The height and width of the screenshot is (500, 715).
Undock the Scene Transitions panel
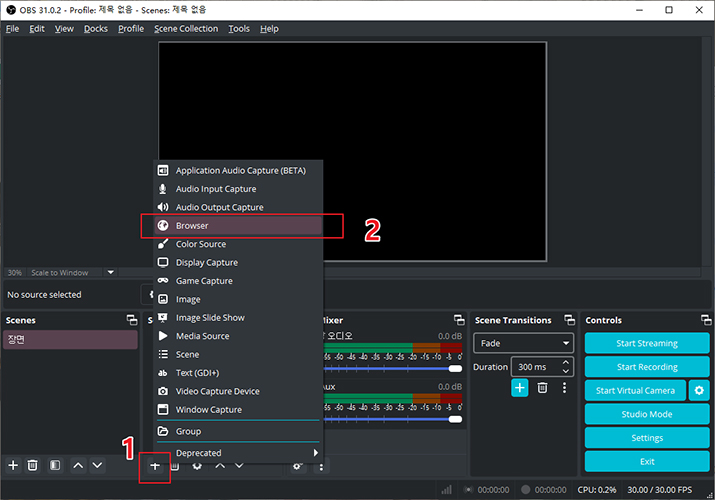point(570,320)
